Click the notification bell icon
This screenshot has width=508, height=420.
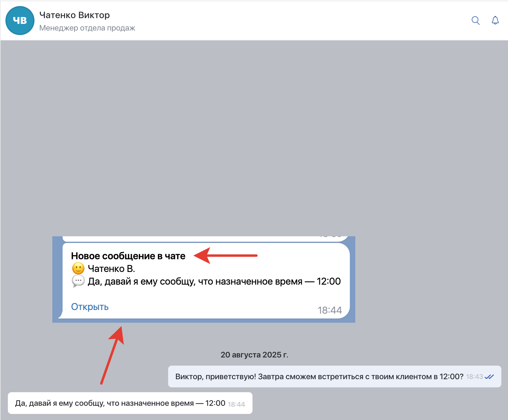coord(495,21)
